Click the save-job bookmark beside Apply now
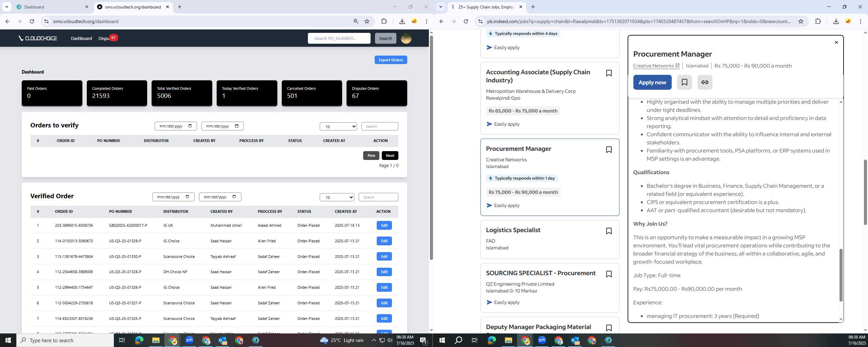Screen dimensions: 868x347 pyautogui.click(x=684, y=82)
